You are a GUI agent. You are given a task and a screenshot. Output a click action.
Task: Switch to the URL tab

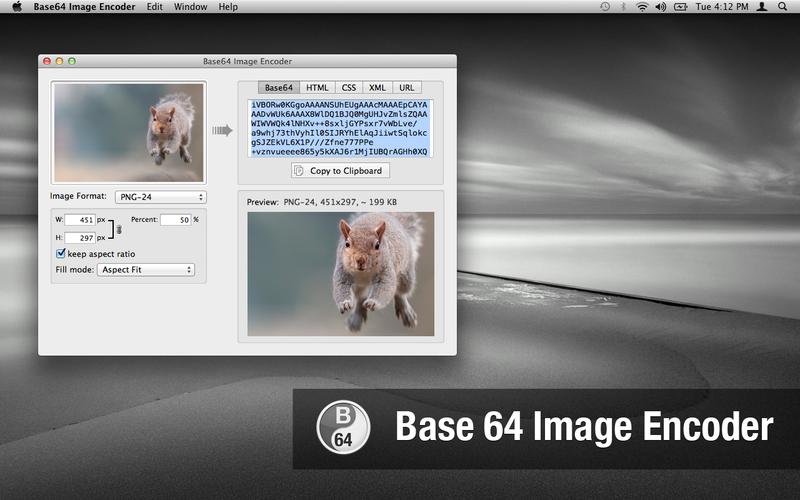[x=406, y=88]
